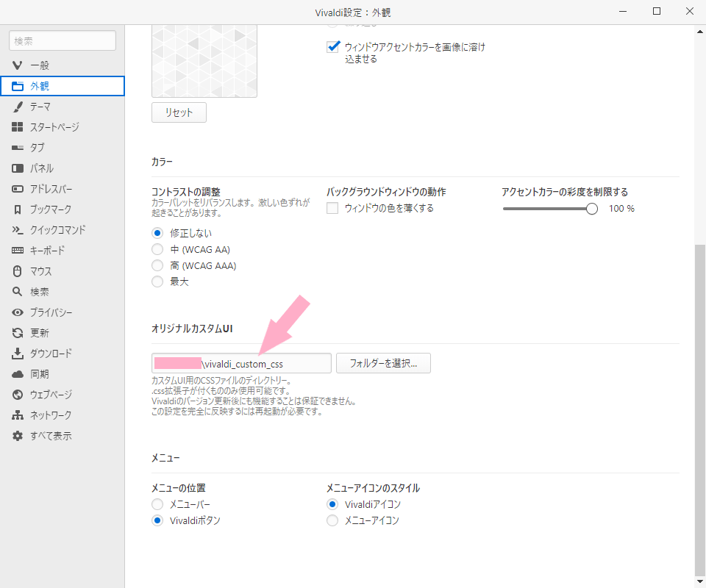
Task: Click the キーボード keyboard icon
Action: click(18, 251)
